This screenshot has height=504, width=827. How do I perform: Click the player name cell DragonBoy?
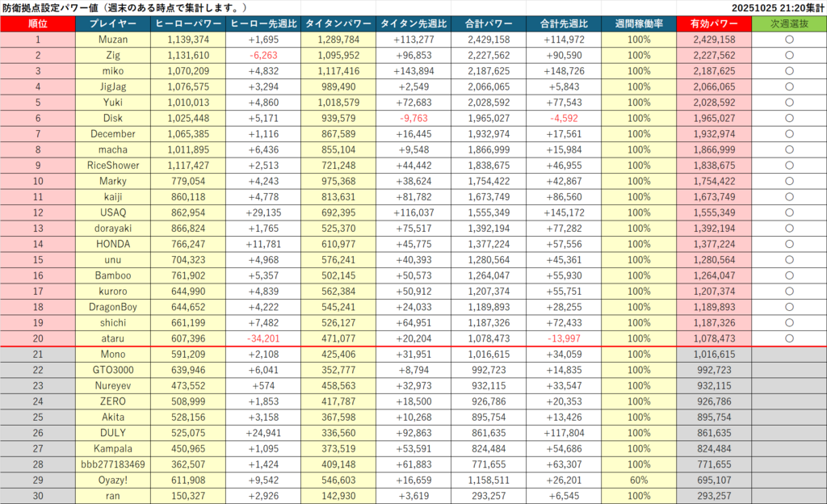(x=113, y=307)
